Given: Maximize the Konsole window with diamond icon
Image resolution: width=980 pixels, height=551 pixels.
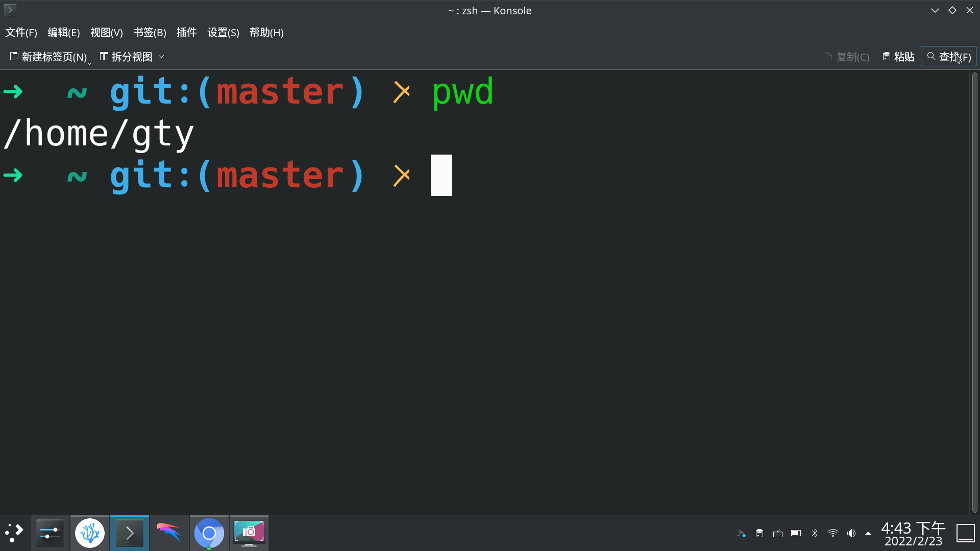Looking at the screenshot, I should (x=952, y=10).
